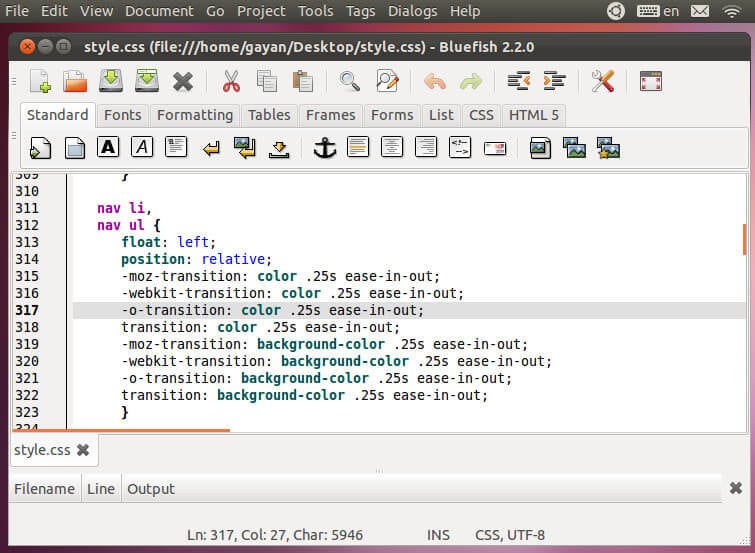Switch to the Fonts tab
The width and height of the screenshot is (755, 553).
click(123, 116)
